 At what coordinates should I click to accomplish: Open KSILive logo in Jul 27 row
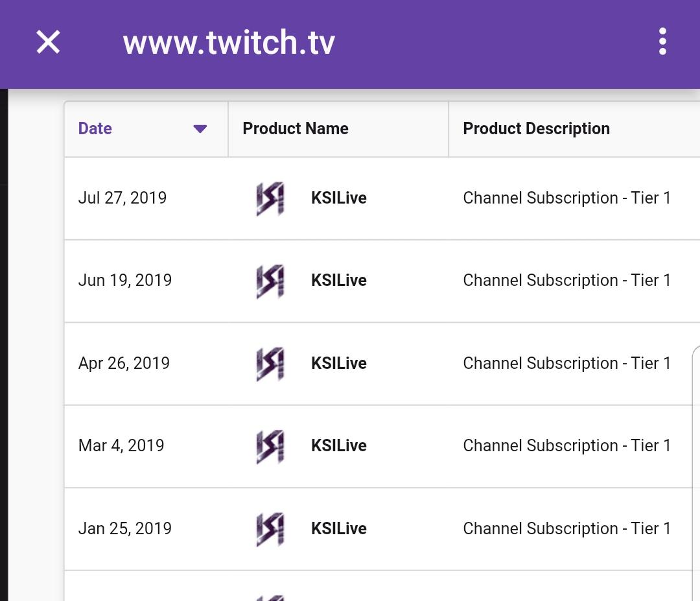tap(270, 198)
